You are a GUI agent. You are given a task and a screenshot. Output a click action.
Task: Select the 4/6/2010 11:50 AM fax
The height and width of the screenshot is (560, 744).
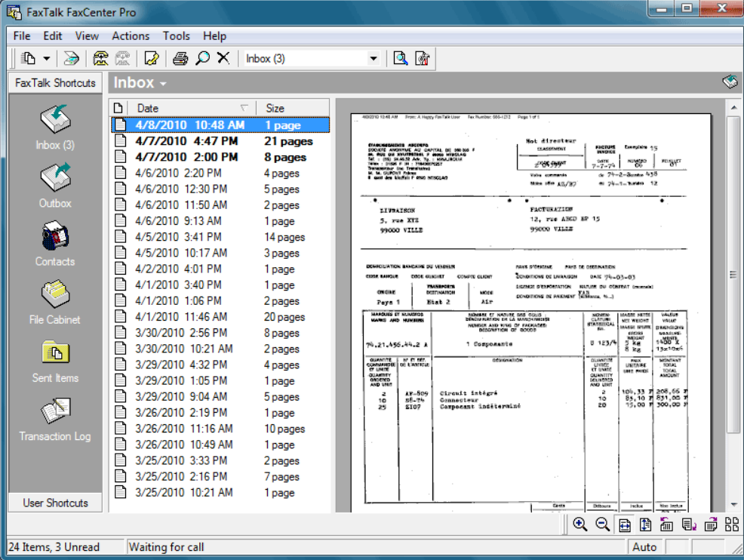[x=220, y=205]
